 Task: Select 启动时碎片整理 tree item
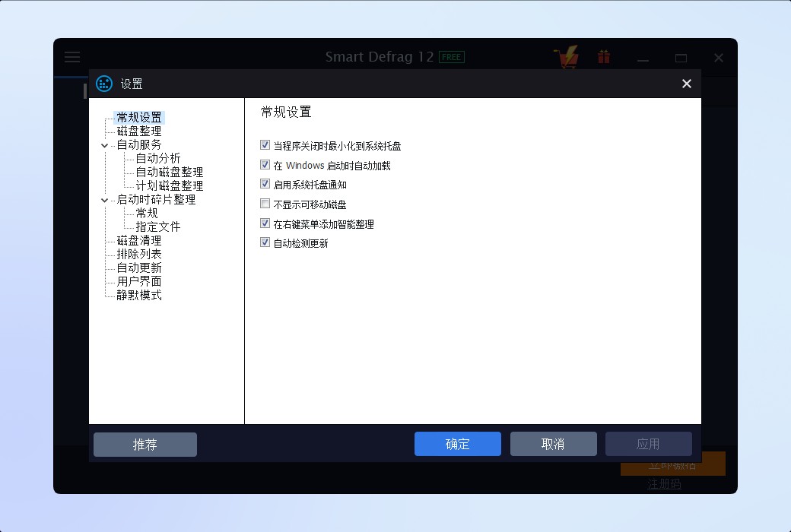pos(157,200)
